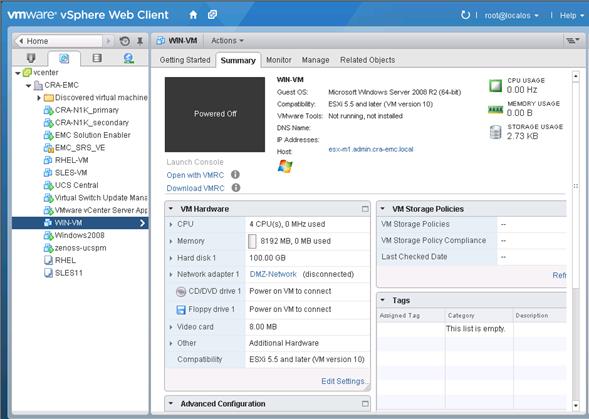The height and width of the screenshot is (419, 589).
Task: Collapse the CRA-EMC datacenter node
Action: [29, 86]
